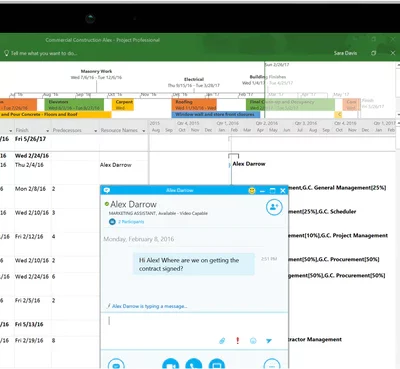Image resolution: width=400 pixels, height=369 pixels.
Task: Click the Qtr 2, 2016 timescale header
Action: click(x=267, y=123)
